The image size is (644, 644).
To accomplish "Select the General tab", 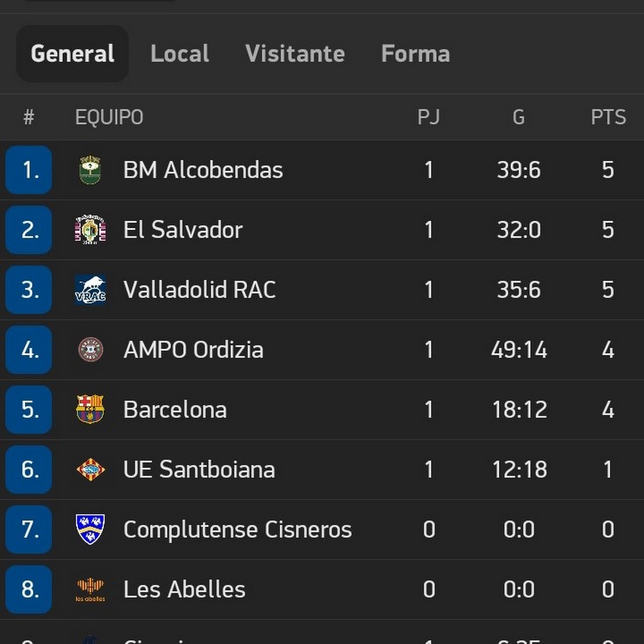I will pyautogui.click(x=73, y=54).
